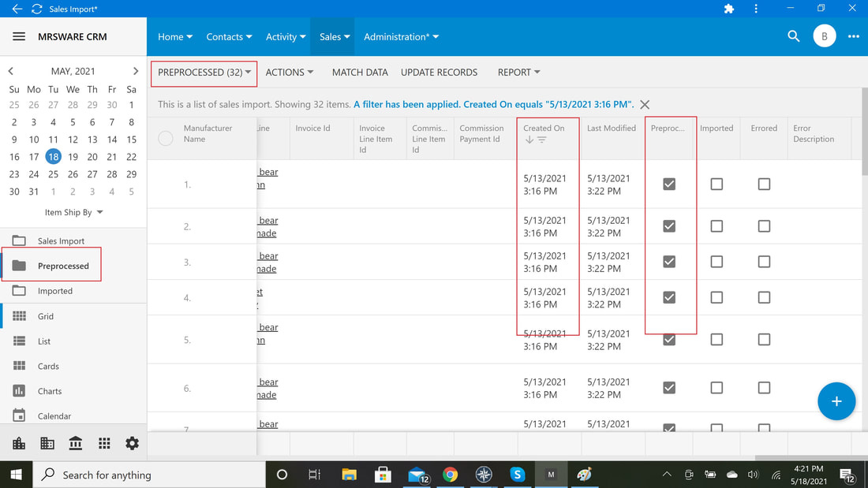Go to previous month in calendar

click(10, 72)
